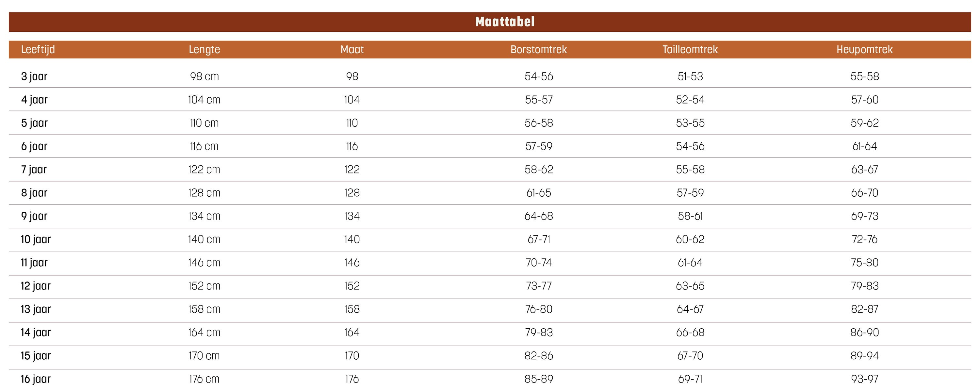
Task: Select the Lengte column header
Action: pos(204,49)
